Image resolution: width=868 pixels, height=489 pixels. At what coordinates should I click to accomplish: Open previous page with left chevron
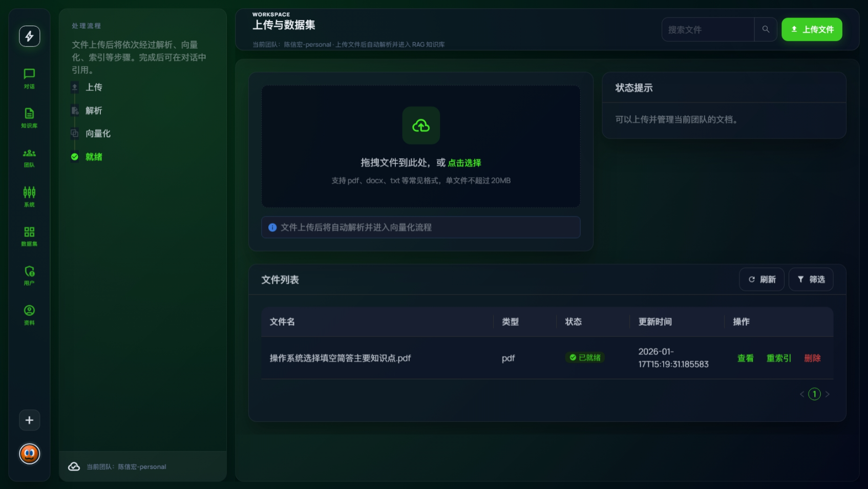point(802,394)
